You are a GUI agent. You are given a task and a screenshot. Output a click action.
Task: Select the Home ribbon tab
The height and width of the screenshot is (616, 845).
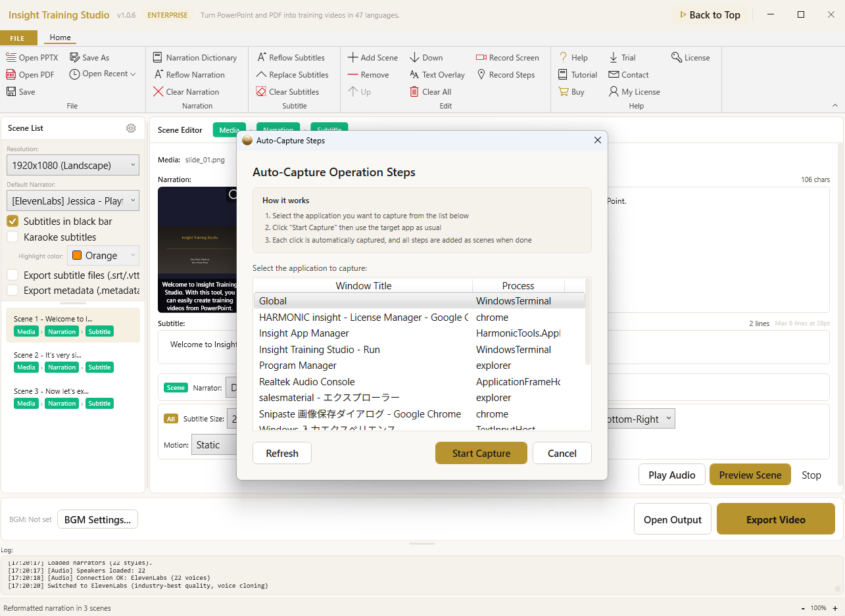click(x=60, y=38)
